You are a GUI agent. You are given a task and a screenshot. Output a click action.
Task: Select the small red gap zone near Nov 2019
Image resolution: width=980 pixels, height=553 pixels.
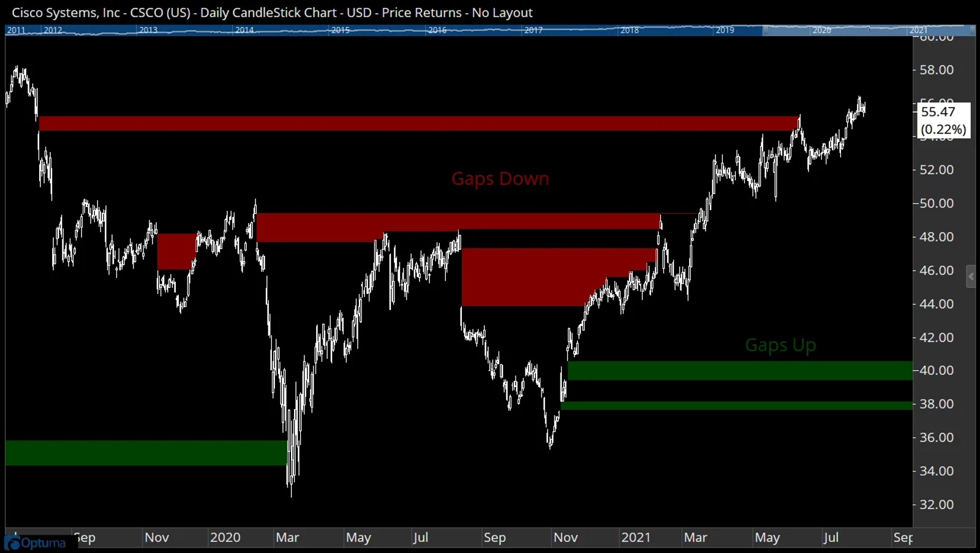pos(177,251)
